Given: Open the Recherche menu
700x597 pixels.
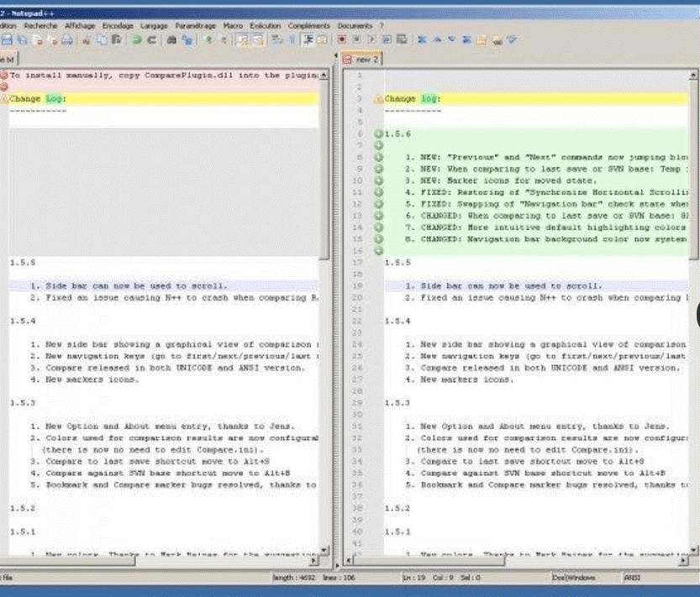Looking at the screenshot, I should (x=40, y=26).
